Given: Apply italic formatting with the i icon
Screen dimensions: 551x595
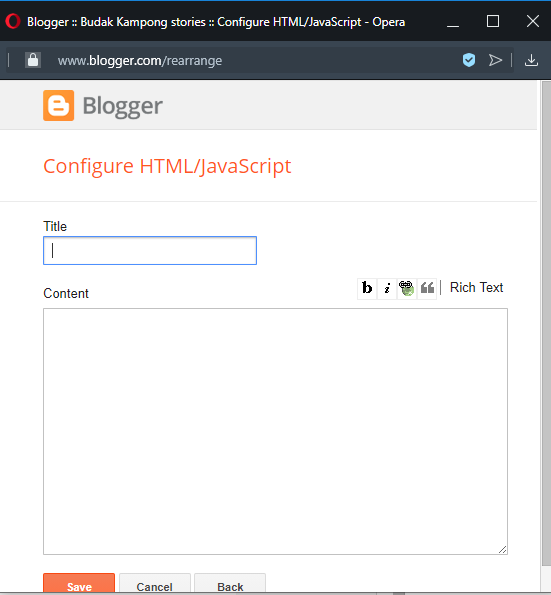Looking at the screenshot, I should tap(387, 288).
